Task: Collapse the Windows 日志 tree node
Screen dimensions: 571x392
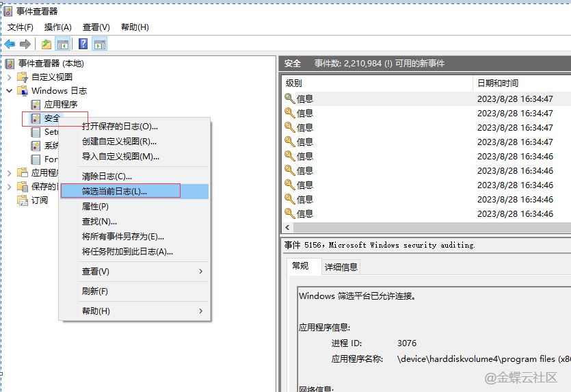Action: tap(10, 91)
